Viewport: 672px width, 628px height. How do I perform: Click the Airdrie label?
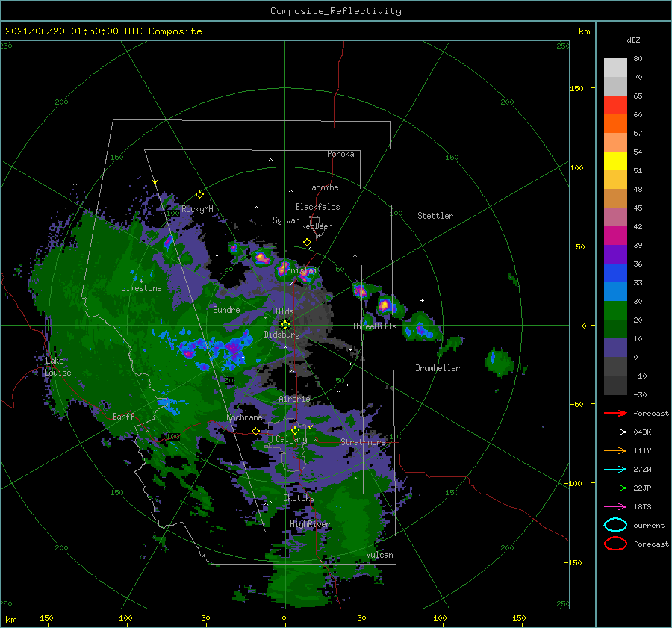tap(294, 399)
